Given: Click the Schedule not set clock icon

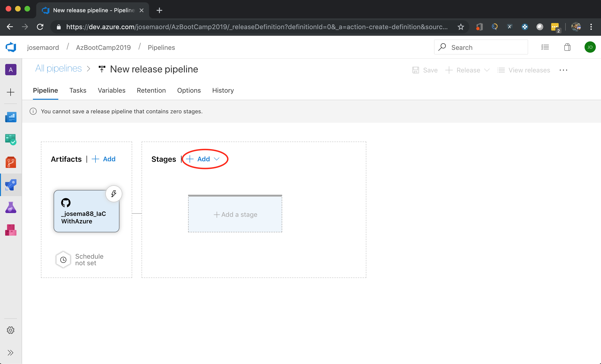Looking at the screenshot, I should pos(63,260).
